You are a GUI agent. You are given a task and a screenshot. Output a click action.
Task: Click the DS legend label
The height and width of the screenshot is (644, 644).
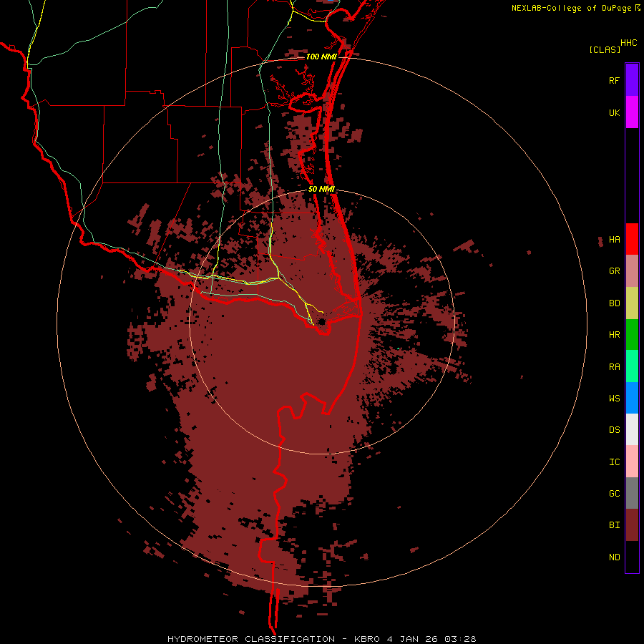[x=615, y=429]
